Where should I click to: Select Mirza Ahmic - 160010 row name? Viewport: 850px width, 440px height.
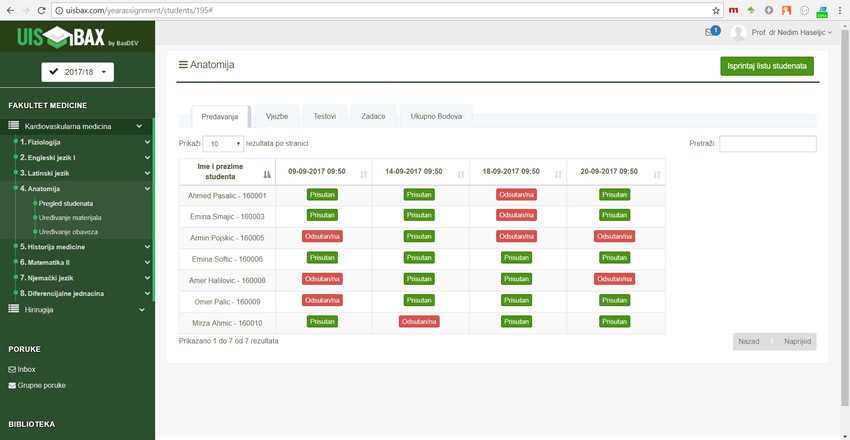point(227,323)
